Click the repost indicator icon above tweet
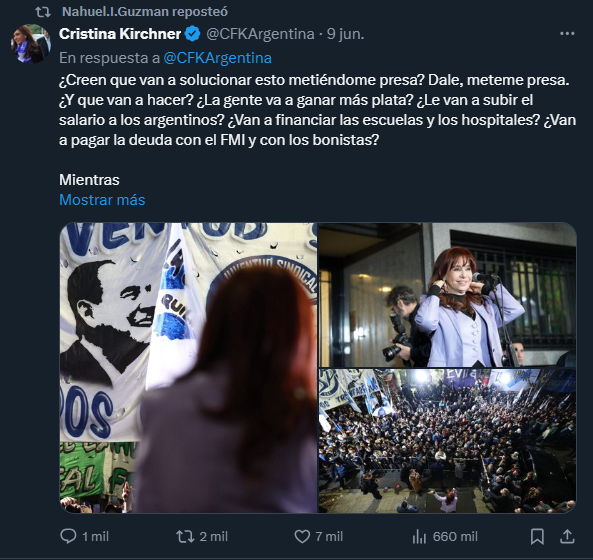 click(x=43, y=12)
